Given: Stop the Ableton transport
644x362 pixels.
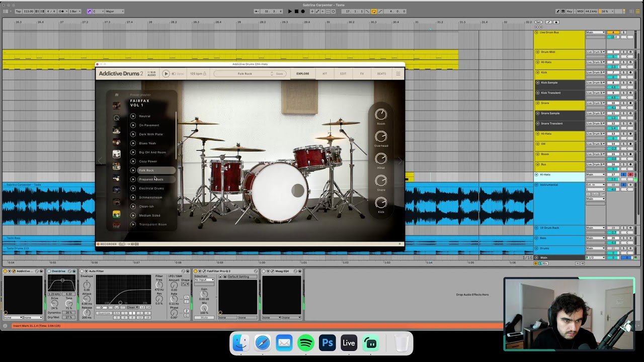Looking at the screenshot, I should click(x=296, y=11).
